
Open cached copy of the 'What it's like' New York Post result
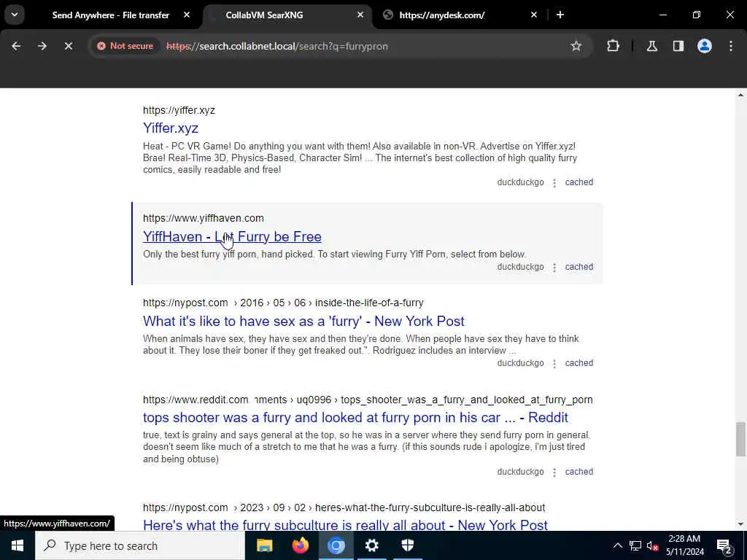click(x=578, y=363)
